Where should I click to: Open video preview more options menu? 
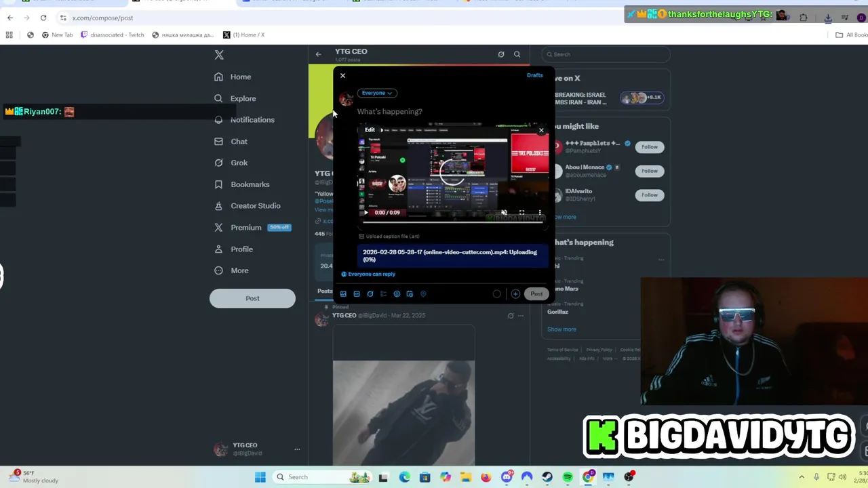coord(540,213)
